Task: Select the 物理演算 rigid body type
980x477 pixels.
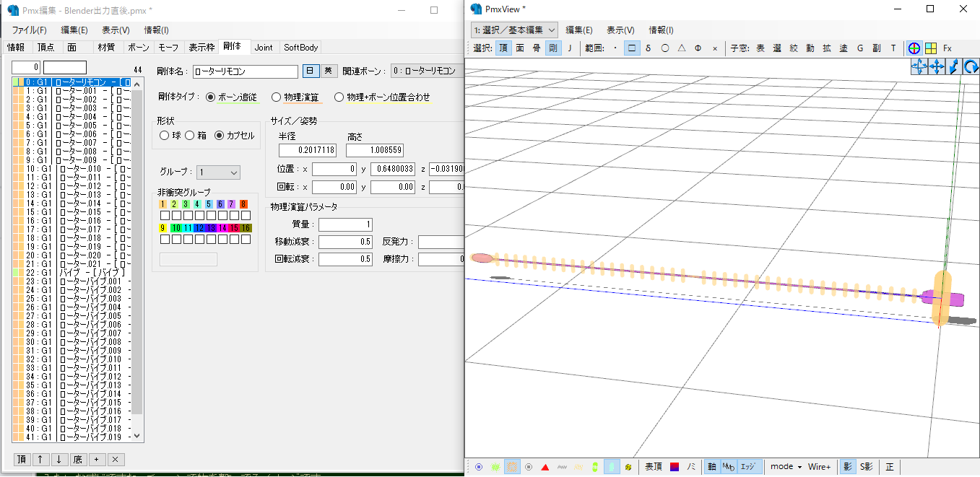Action: 277,97
